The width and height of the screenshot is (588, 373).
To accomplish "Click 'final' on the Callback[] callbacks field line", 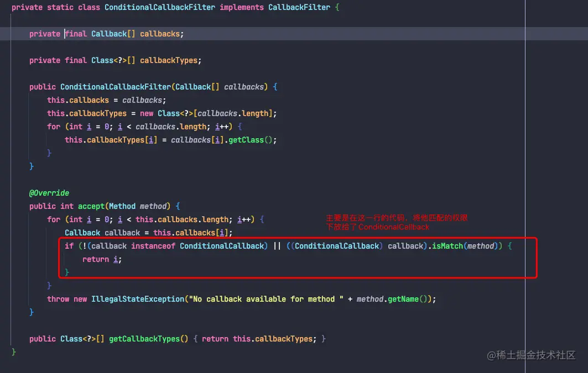I will [x=76, y=34].
